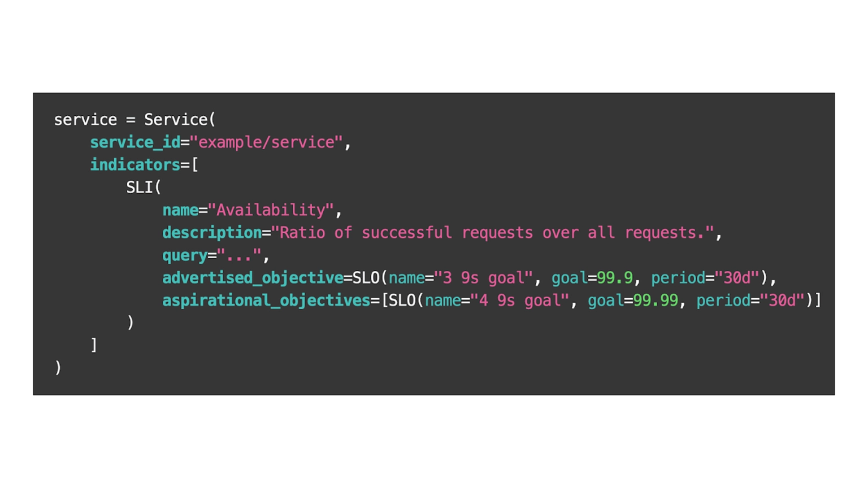Click the Service( constructor call
This screenshot has width=868, height=488.
180,120
